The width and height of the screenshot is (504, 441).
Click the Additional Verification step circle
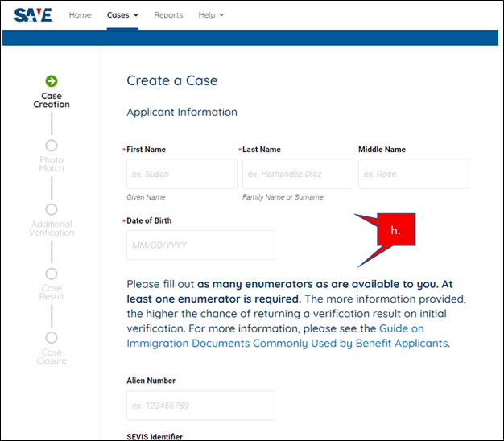(x=52, y=209)
